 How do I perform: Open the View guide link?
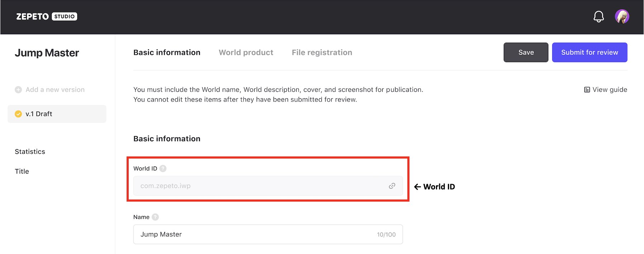[606, 90]
